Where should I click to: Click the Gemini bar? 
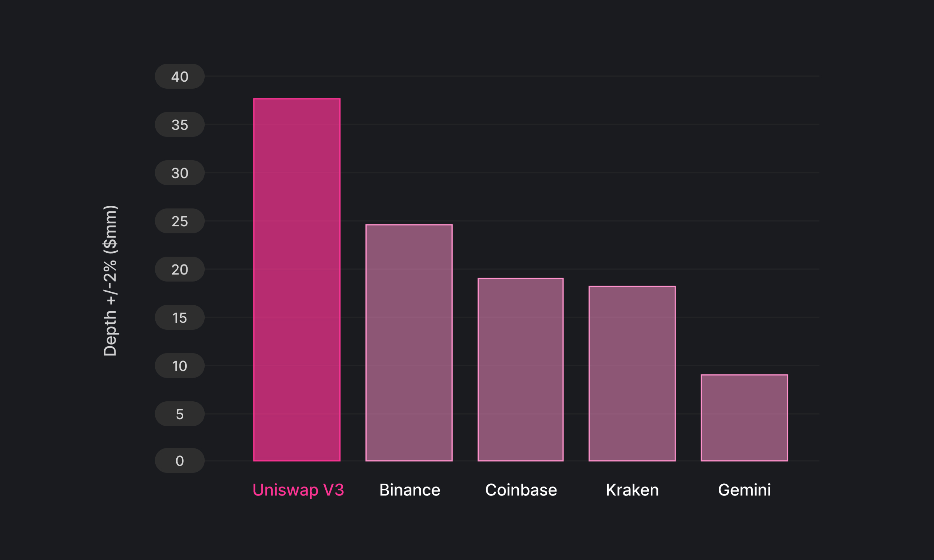[744, 418]
